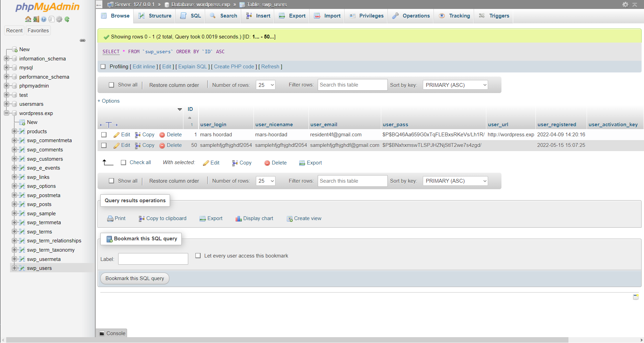Screen dimensions: 644x343
Task: Click Restore column order in upper bar
Action: tap(174, 85)
